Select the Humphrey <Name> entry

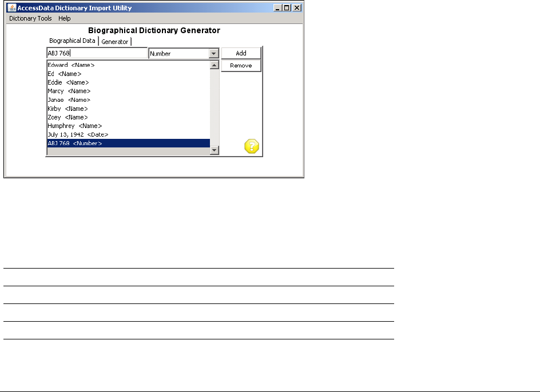pos(129,126)
